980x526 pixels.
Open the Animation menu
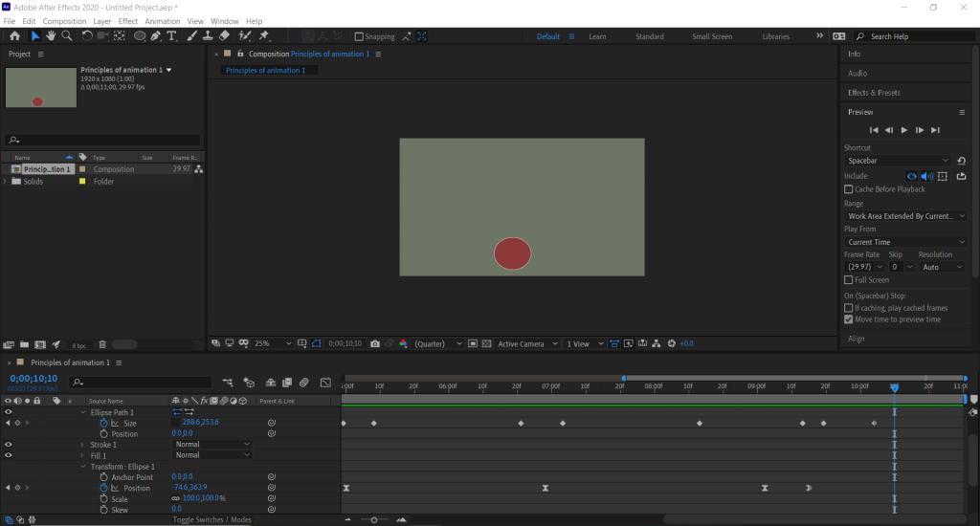tap(162, 21)
